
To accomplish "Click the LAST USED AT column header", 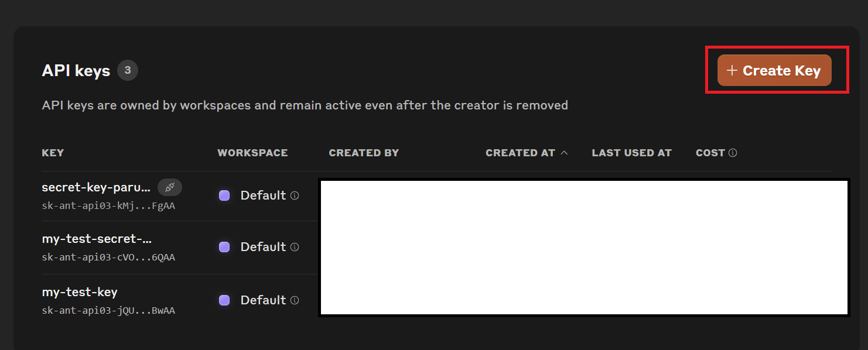I will coord(631,153).
